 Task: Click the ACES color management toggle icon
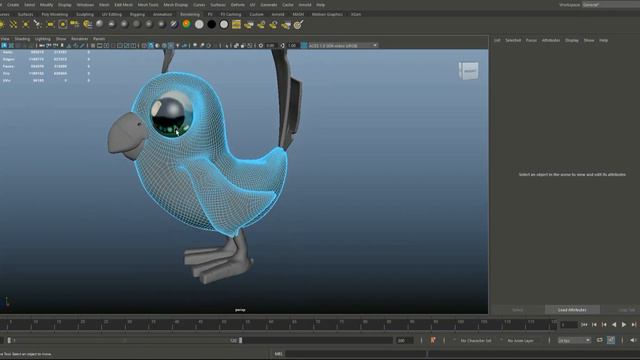pyautogui.click(x=304, y=45)
